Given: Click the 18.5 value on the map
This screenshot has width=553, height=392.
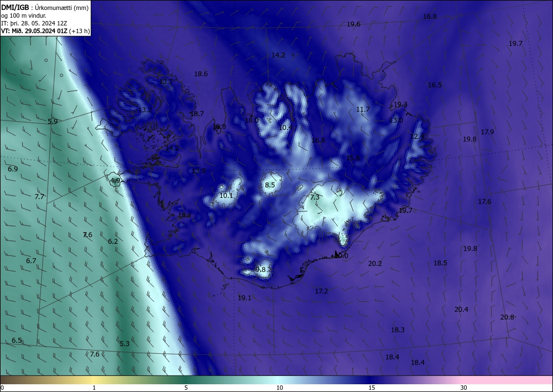Looking at the screenshot, I should (440, 263).
